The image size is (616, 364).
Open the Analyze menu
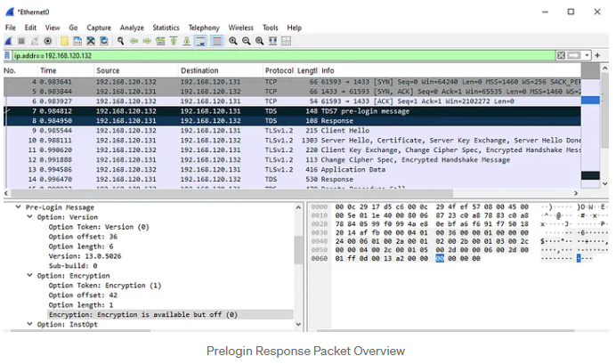coord(131,28)
